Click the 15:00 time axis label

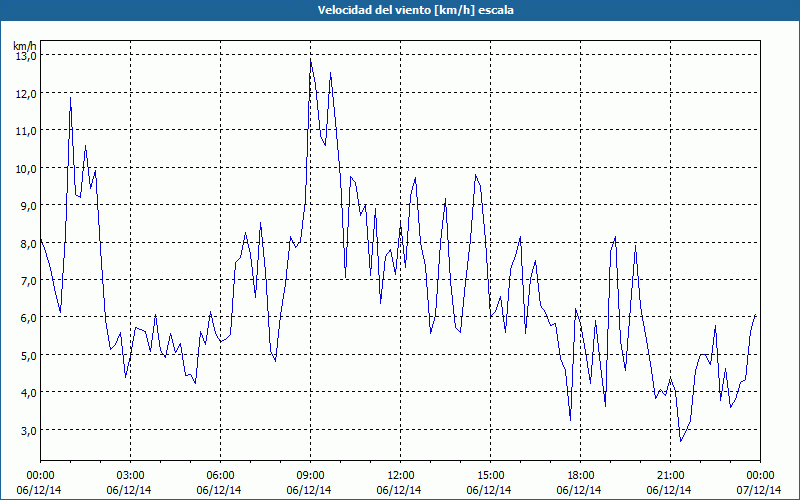pyautogui.click(x=490, y=476)
